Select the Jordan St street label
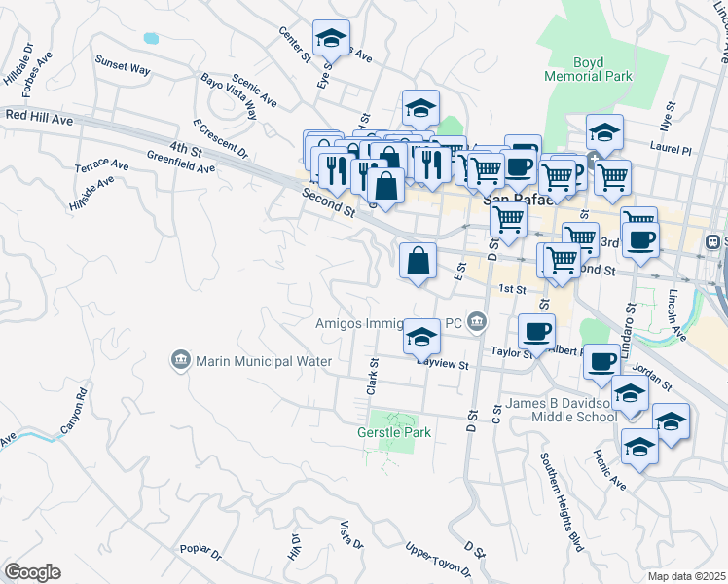 652,377
